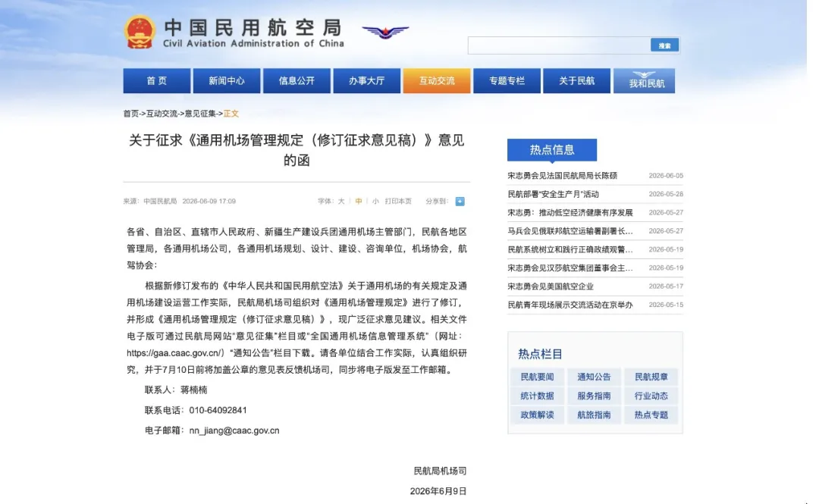Click the 航旅指南 hot column button
Screen dimensions: 819x504
click(594, 415)
